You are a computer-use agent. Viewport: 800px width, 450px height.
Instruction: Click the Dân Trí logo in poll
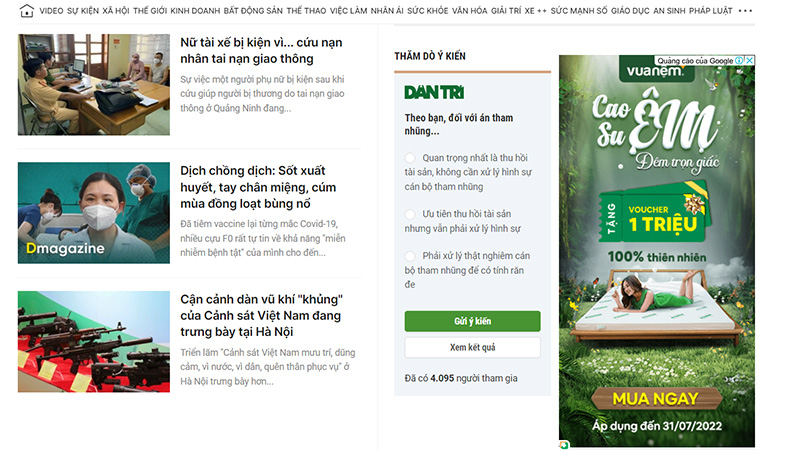434,92
